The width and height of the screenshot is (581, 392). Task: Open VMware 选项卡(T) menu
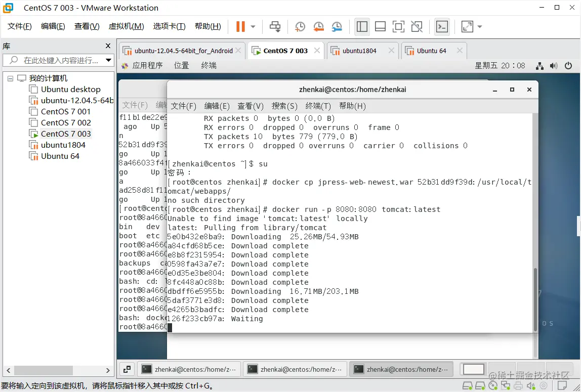click(170, 26)
